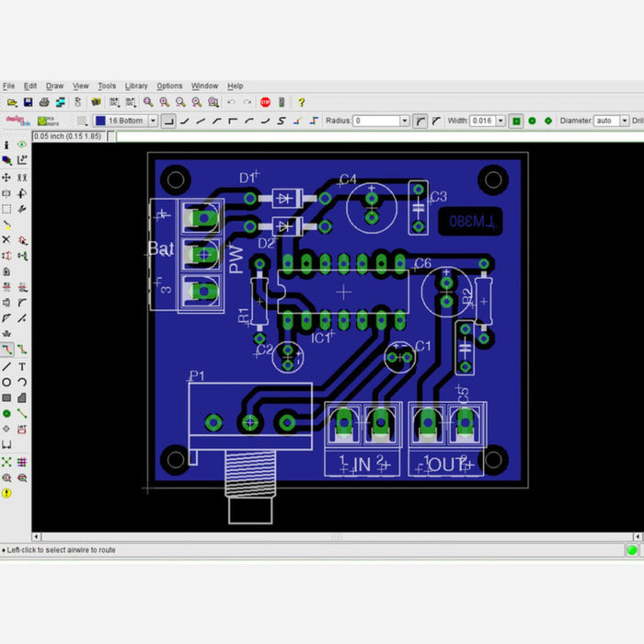The image size is (644, 644).
Task: Click the Help question mark icon
Action: tap(301, 102)
